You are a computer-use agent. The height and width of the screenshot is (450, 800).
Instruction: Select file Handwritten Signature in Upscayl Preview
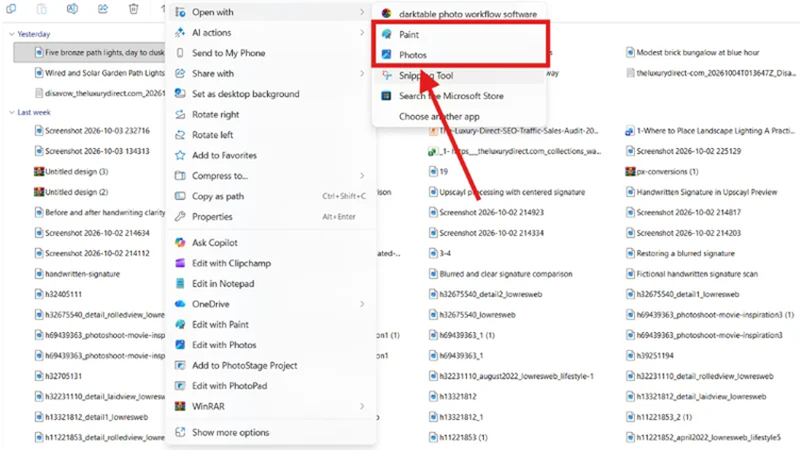point(702,192)
